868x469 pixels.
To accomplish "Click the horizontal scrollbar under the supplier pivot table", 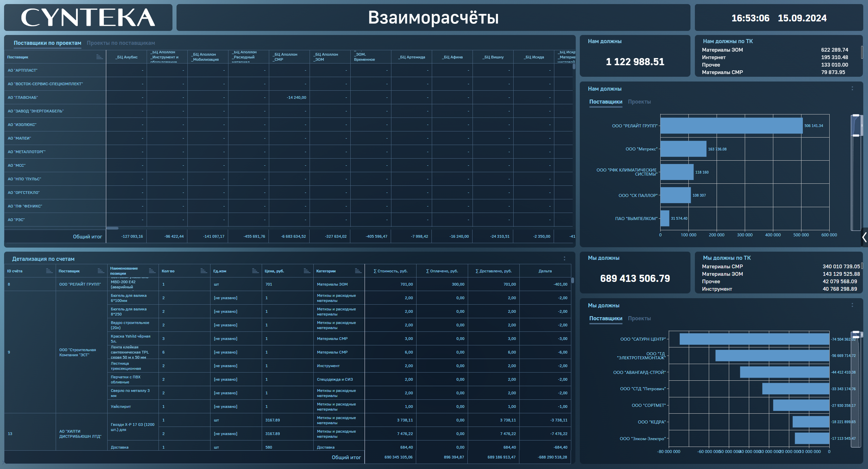I will (x=112, y=228).
